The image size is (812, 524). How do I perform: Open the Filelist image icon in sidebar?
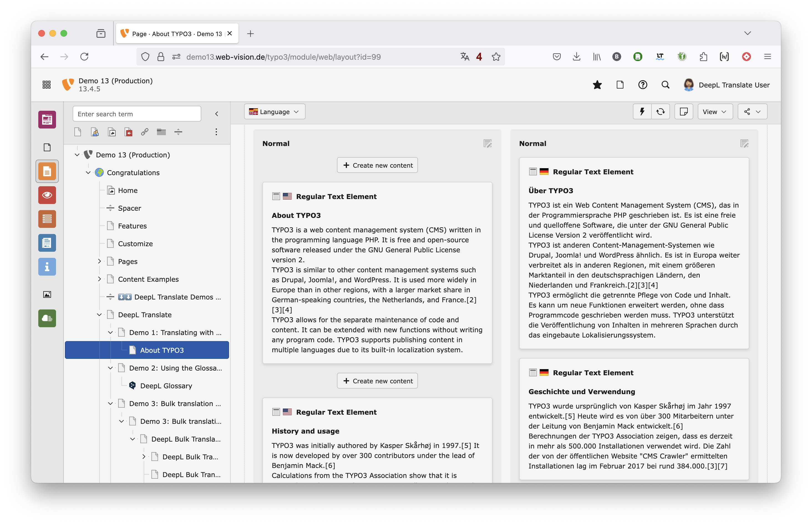[x=47, y=294]
